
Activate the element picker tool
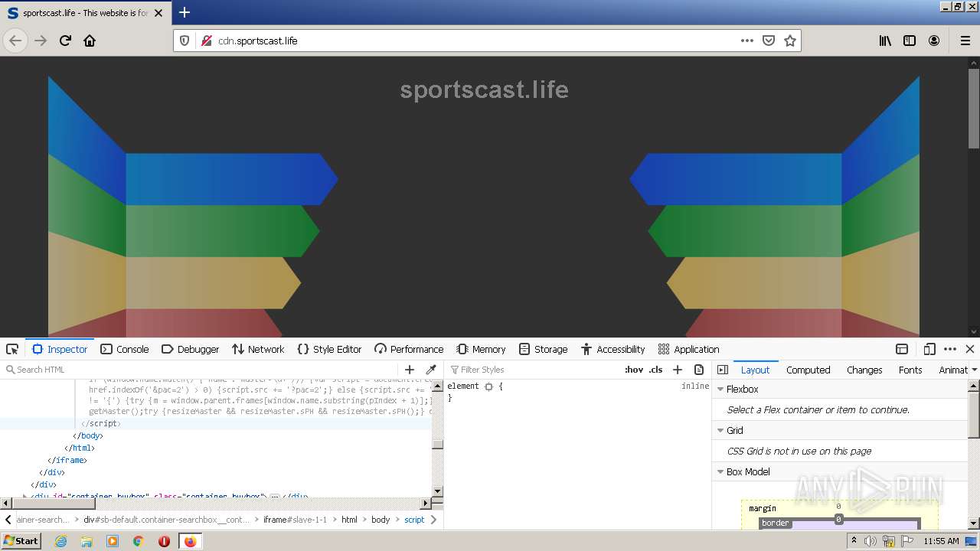click(12, 349)
